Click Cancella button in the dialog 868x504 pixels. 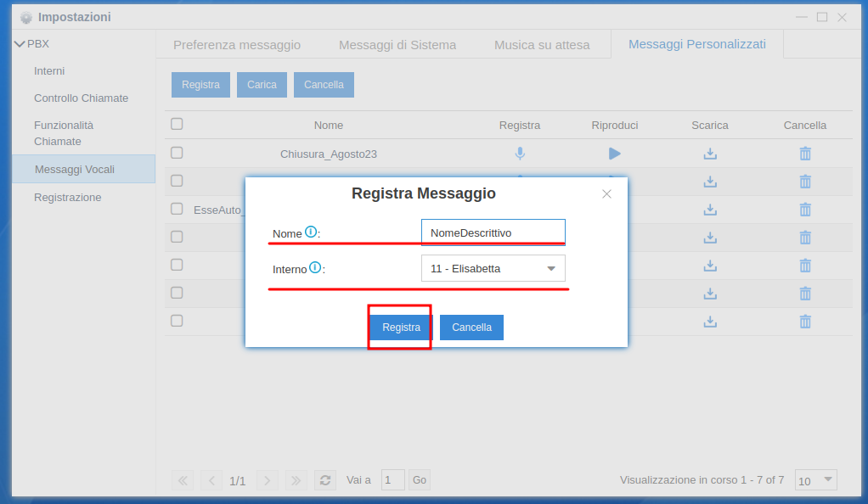pyautogui.click(x=471, y=328)
